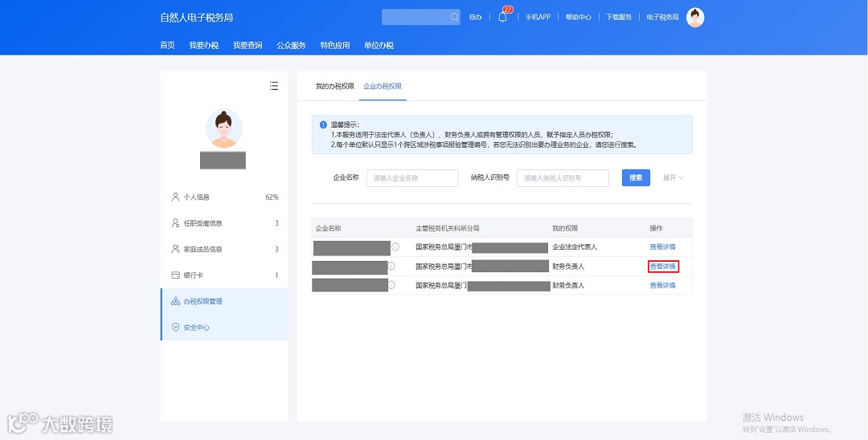868x440 pixels.
Task: Click info icon beside second company name
Action: (x=391, y=266)
